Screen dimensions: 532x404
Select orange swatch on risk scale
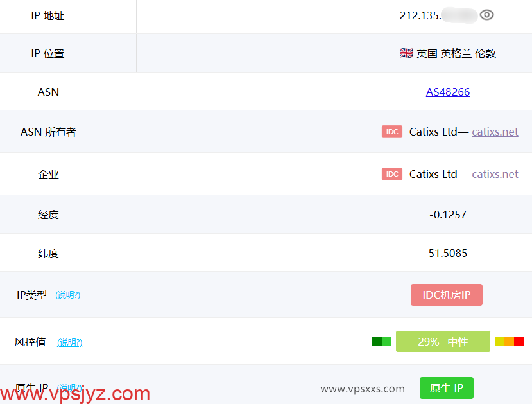pyautogui.click(x=509, y=342)
